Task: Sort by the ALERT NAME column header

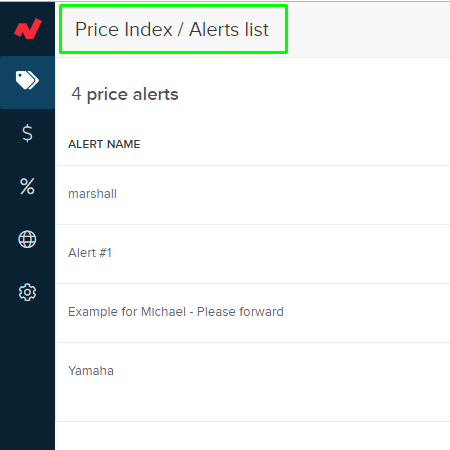Action: coord(104,144)
